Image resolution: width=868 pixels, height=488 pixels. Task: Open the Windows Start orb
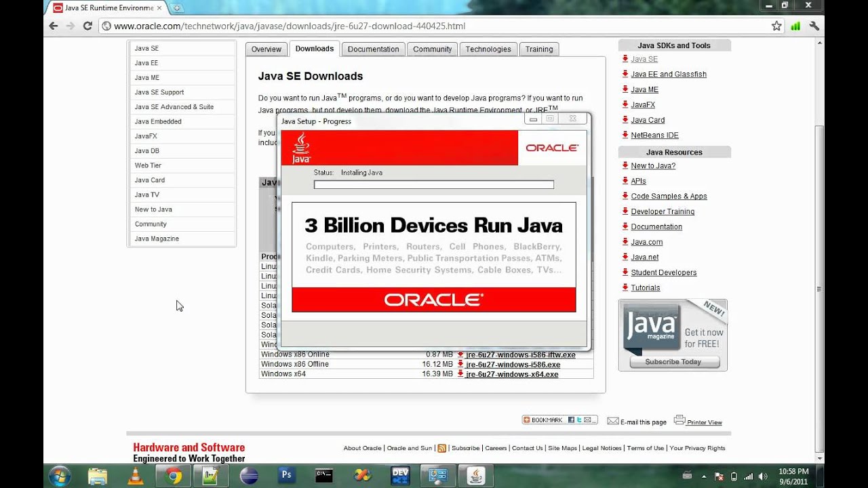point(59,476)
